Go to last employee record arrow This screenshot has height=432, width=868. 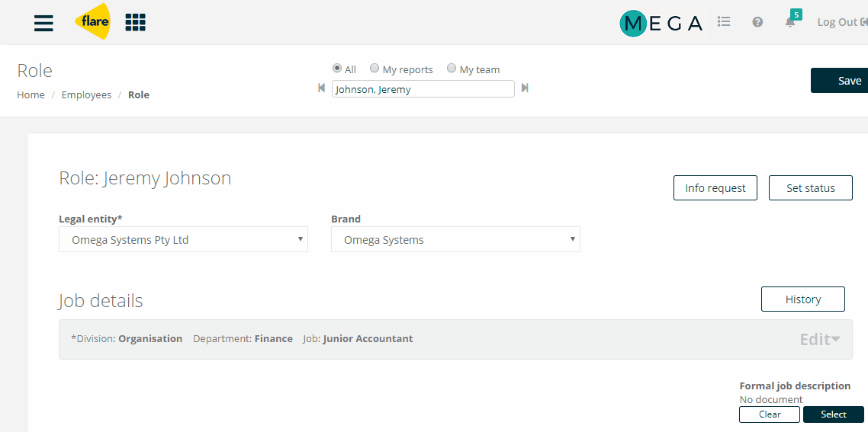pos(525,88)
